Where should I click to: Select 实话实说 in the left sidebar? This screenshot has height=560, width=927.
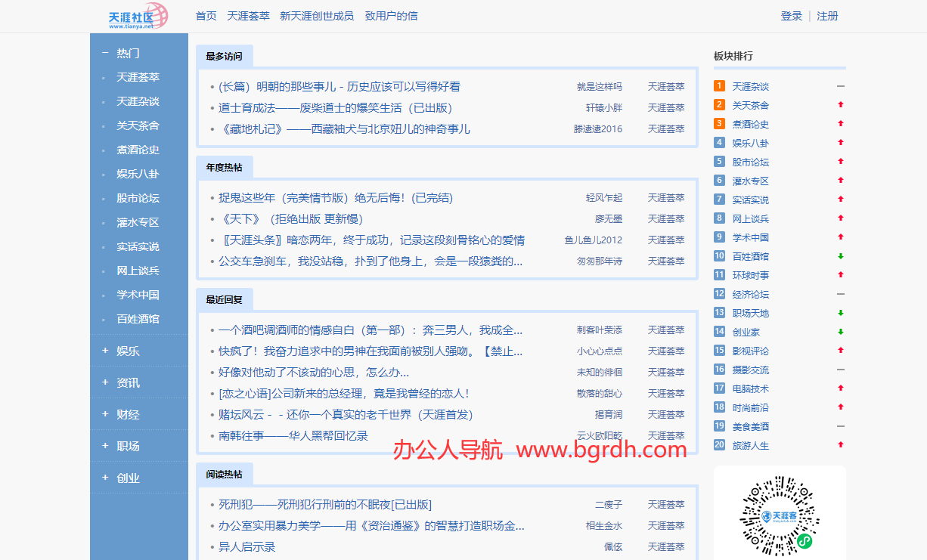[x=138, y=246]
